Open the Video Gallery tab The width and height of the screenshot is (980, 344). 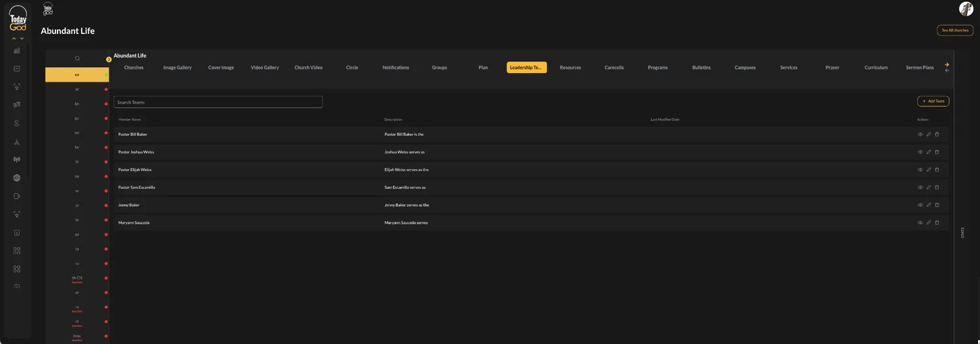click(265, 67)
